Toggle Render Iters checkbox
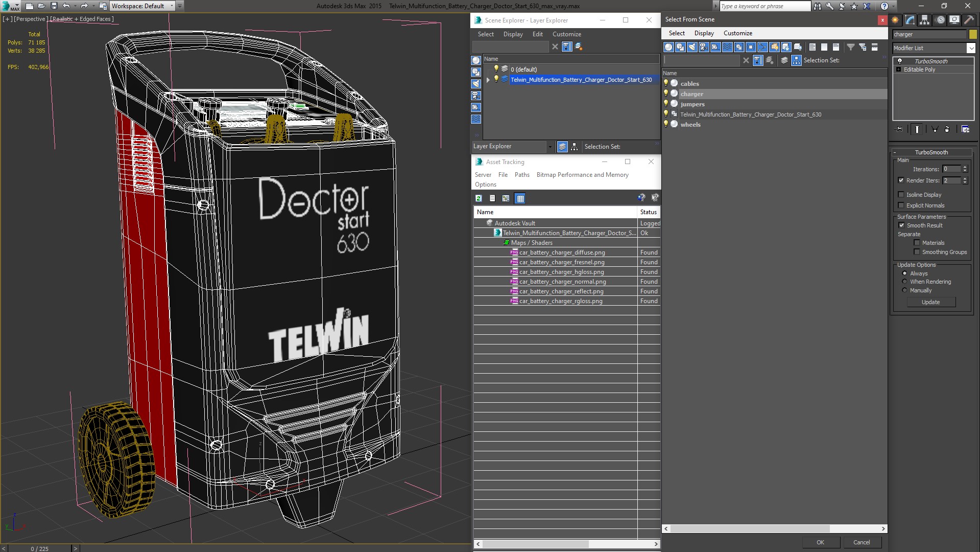The image size is (980, 552). point(901,180)
